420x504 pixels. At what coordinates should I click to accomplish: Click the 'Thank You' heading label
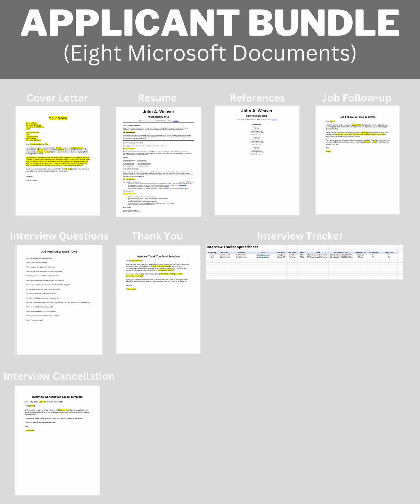pos(157,236)
